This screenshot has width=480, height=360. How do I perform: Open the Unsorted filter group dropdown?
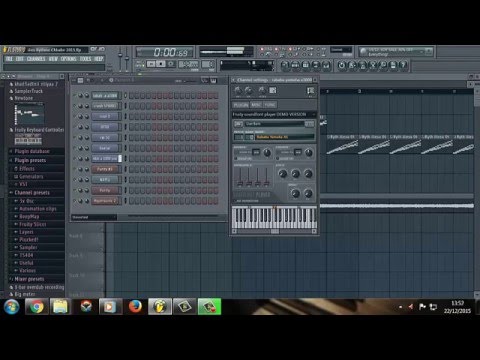tap(94, 217)
